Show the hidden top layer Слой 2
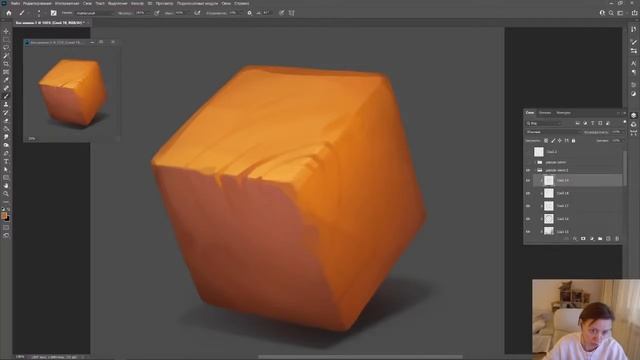Image resolution: width=640 pixels, height=360 pixels. tap(528, 152)
